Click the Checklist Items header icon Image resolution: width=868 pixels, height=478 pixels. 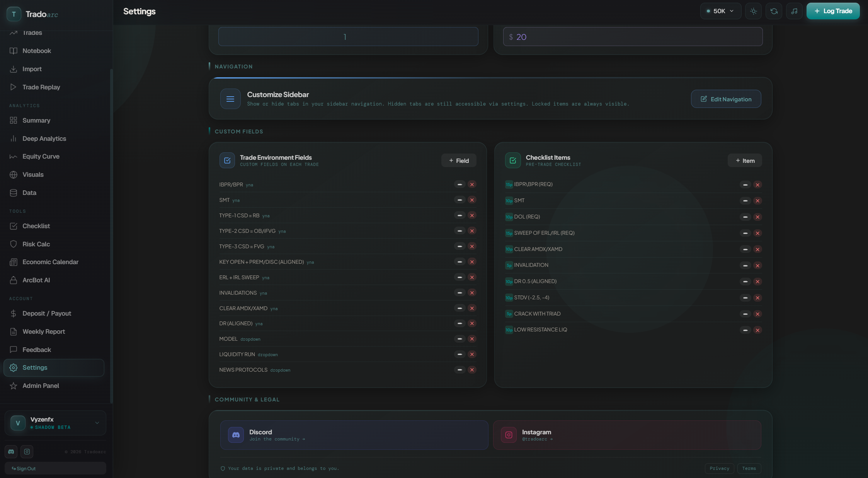click(513, 160)
